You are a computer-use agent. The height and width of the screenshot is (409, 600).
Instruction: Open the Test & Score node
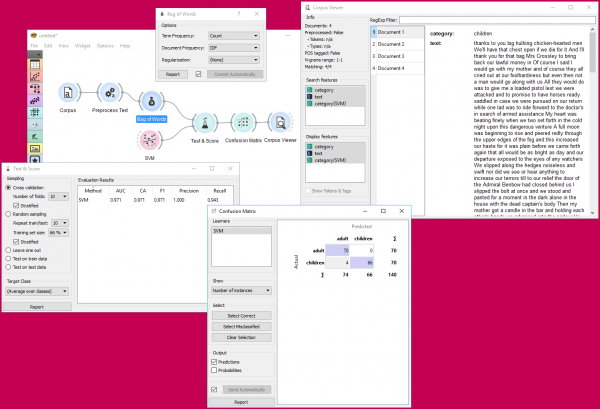point(205,122)
